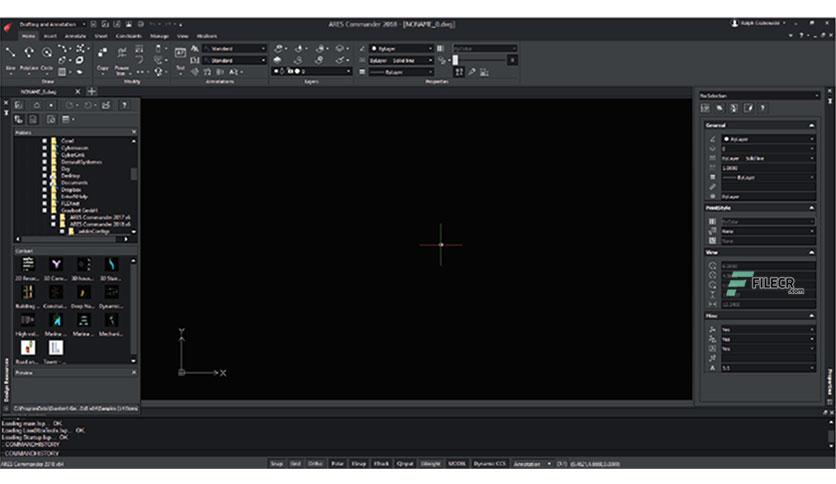This screenshot has width=836, height=484.
Task: Toggle Grid in status bar
Action: 295,464
